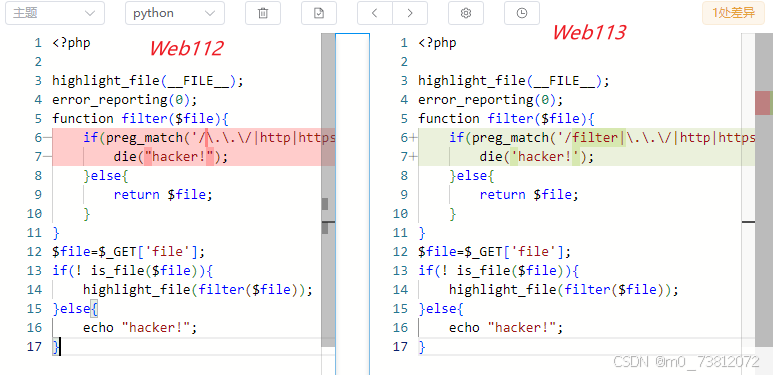Screen dimensions: 773x375
Task: Click right pane die('hacker!') line
Action: (x=537, y=157)
